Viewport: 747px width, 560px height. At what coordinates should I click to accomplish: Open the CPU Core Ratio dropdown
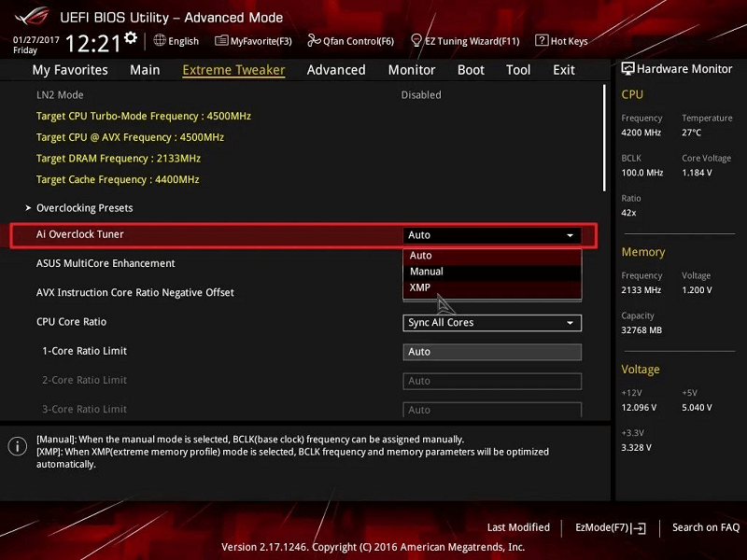click(x=492, y=323)
